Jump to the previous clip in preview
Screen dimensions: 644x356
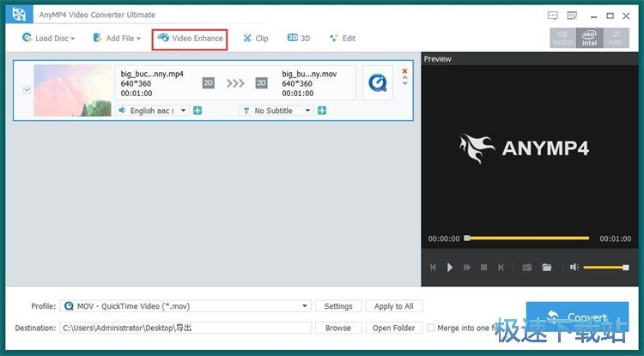(x=433, y=268)
